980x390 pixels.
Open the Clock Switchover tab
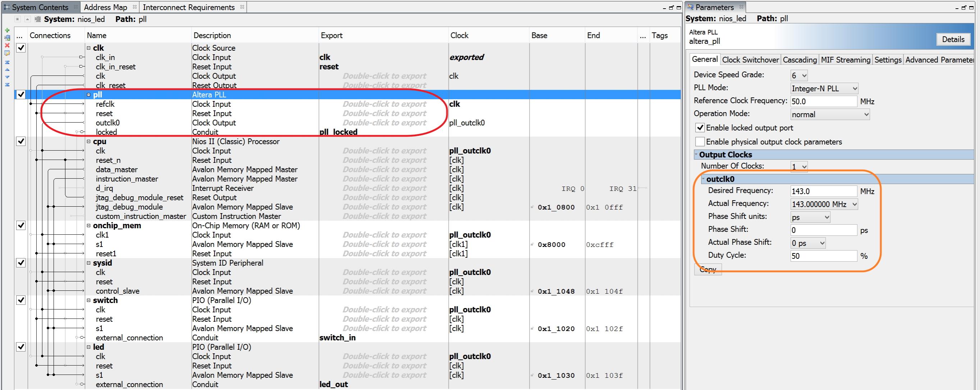[x=750, y=60]
